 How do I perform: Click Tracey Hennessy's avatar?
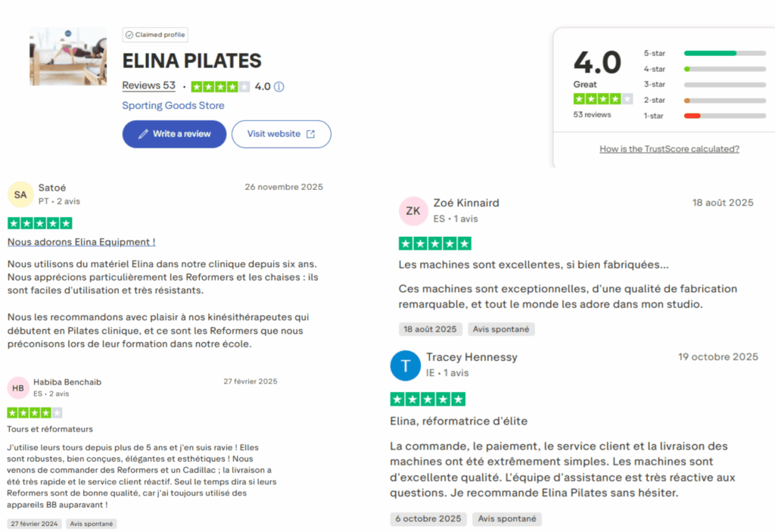406,366
